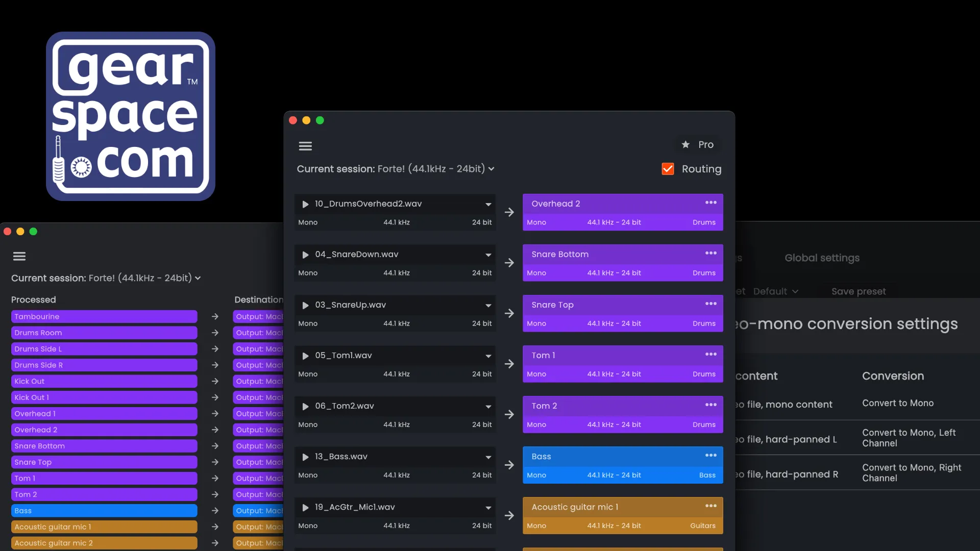Click Output destination for Bass row
Viewport: 980px width, 551px height.
(x=258, y=511)
